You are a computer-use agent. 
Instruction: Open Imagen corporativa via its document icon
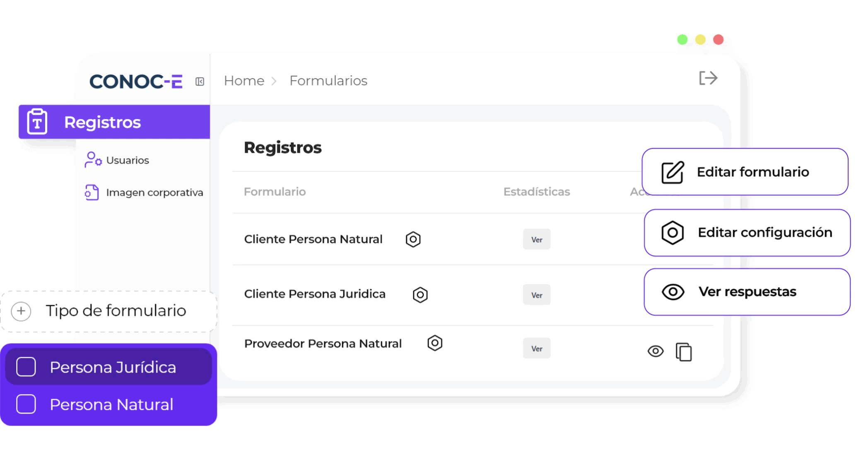pyautogui.click(x=91, y=192)
